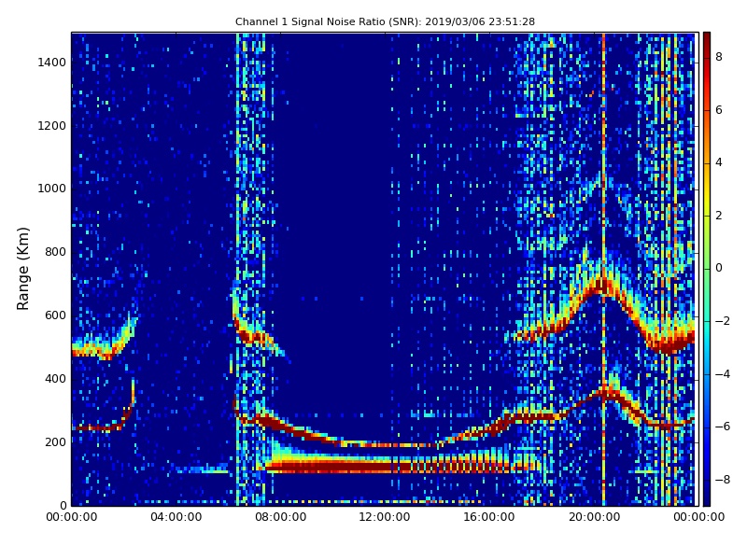Click the strong red echo band near 120 km

tap(388, 465)
